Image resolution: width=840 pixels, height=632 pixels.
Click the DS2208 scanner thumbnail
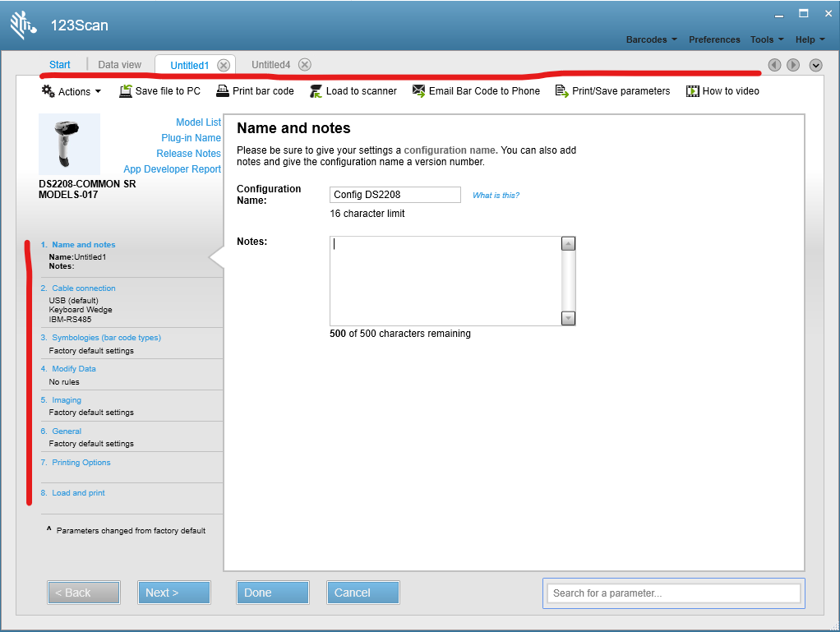pyautogui.click(x=69, y=144)
